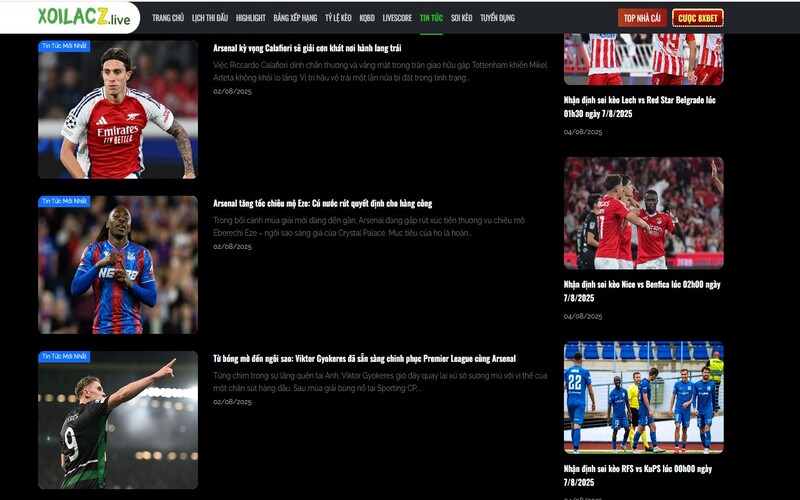The image size is (800, 500).
Task: Click Tin Tức Mới Nhất tag on Calafiori image
Action: [x=64, y=46]
